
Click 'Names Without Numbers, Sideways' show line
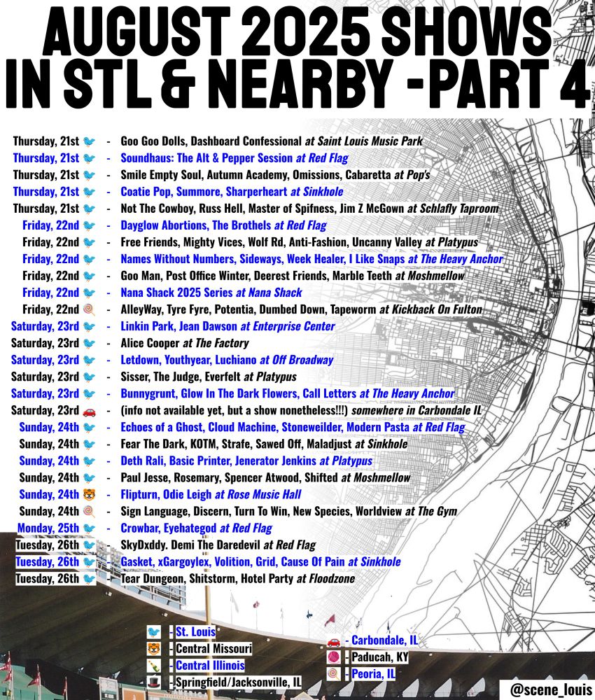click(311, 259)
